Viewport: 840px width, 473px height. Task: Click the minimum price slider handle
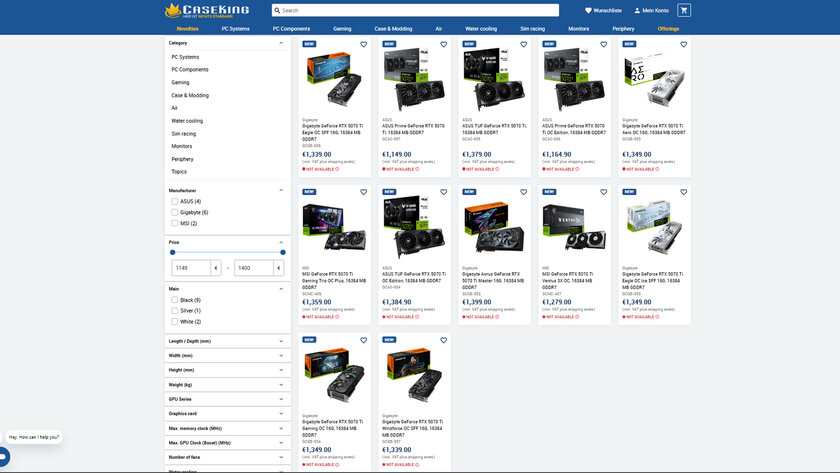(x=172, y=252)
